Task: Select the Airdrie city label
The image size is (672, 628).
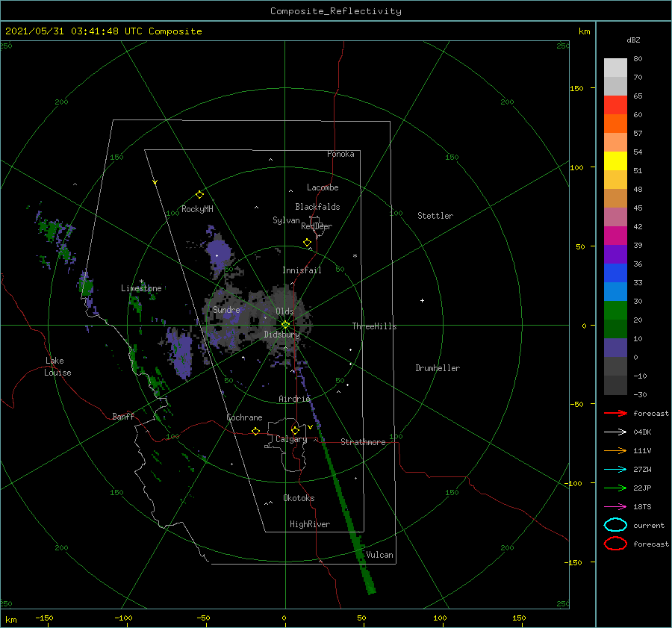Action: 294,399
